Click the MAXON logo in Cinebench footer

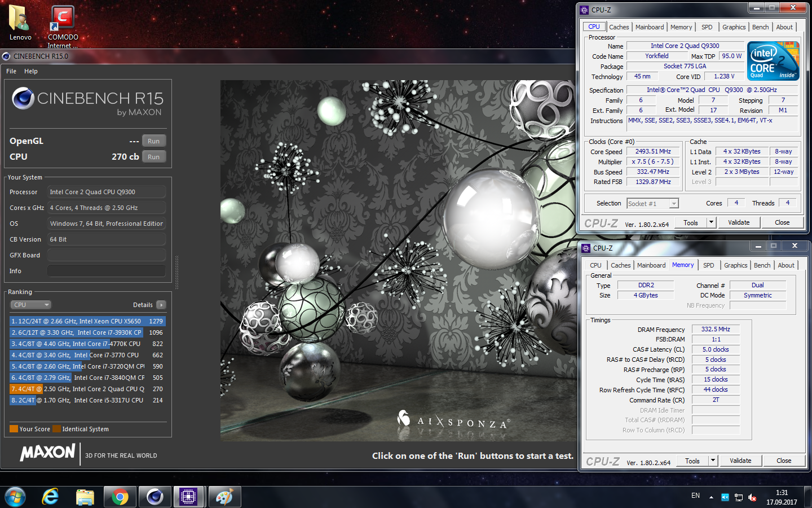(x=47, y=452)
